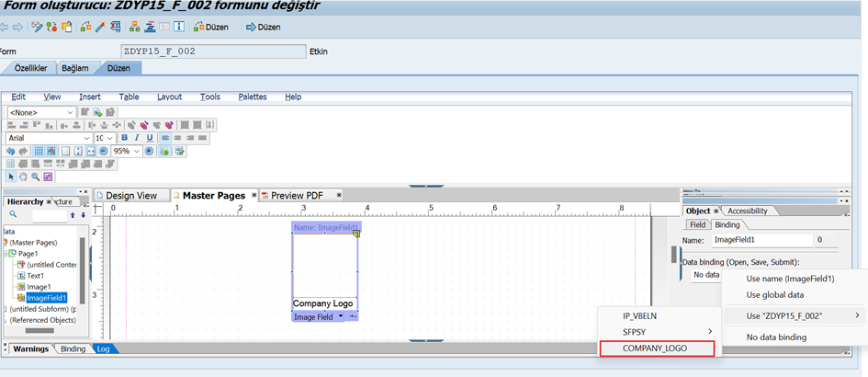Toggle the show grid button

coord(39,151)
